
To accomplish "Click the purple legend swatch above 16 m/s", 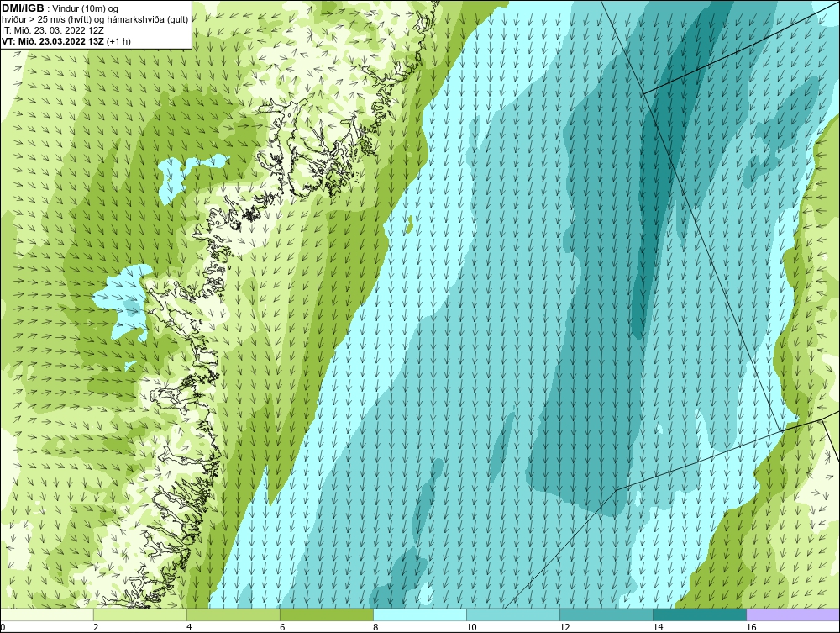I will click(x=793, y=615).
